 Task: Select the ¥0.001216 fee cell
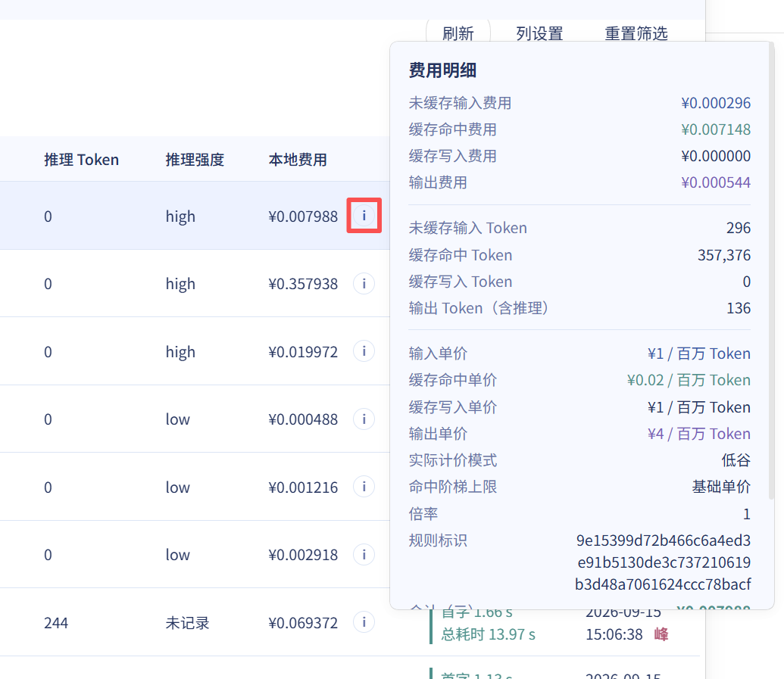303,487
